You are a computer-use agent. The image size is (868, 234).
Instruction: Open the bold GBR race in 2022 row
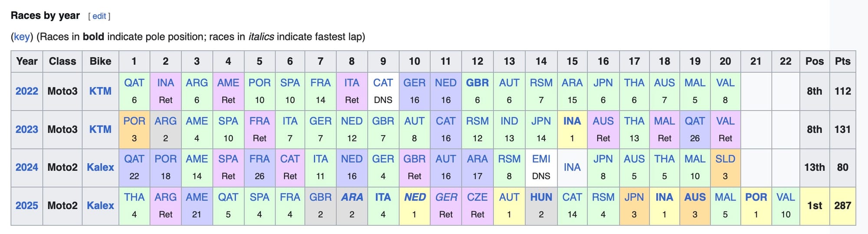click(x=477, y=83)
